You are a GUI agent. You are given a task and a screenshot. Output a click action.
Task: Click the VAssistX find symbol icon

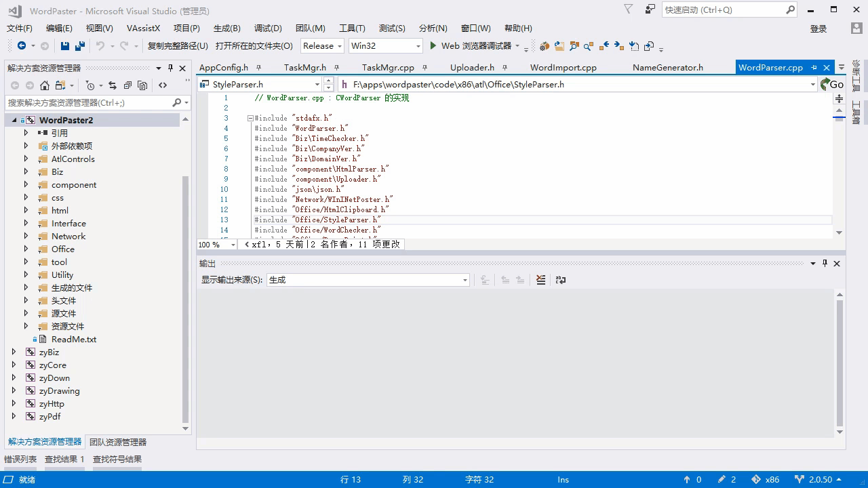574,46
